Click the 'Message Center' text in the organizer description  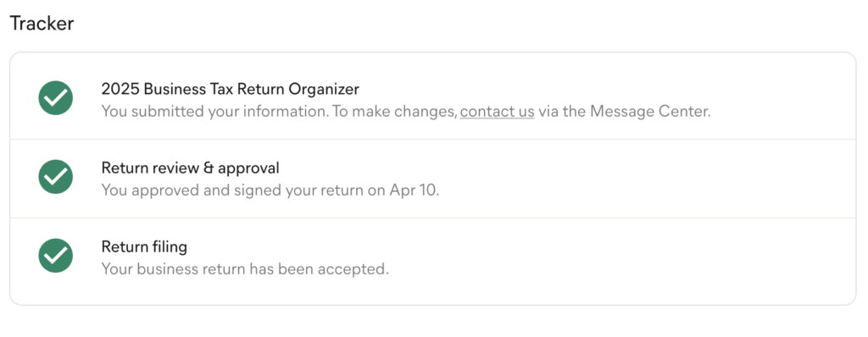click(x=650, y=112)
